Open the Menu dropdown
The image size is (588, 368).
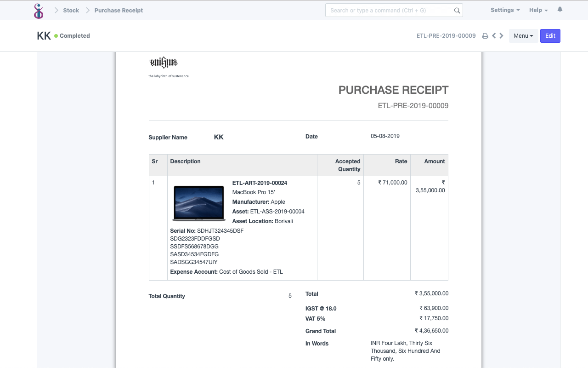(x=523, y=35)
